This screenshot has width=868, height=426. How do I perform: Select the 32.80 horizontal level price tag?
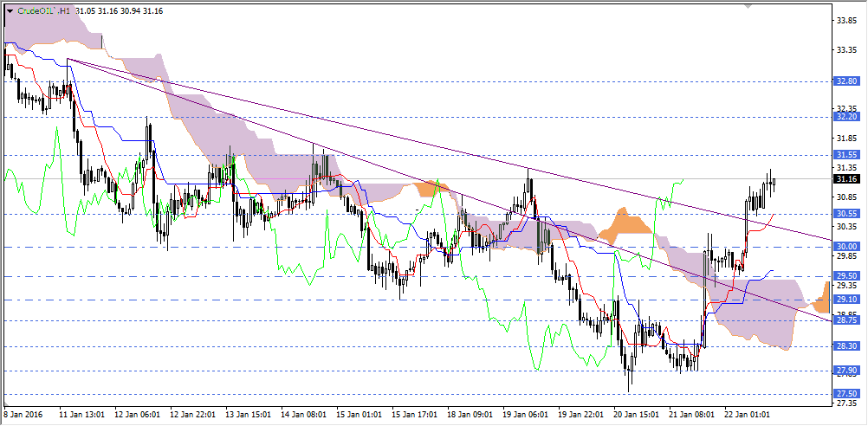[845, 81]
